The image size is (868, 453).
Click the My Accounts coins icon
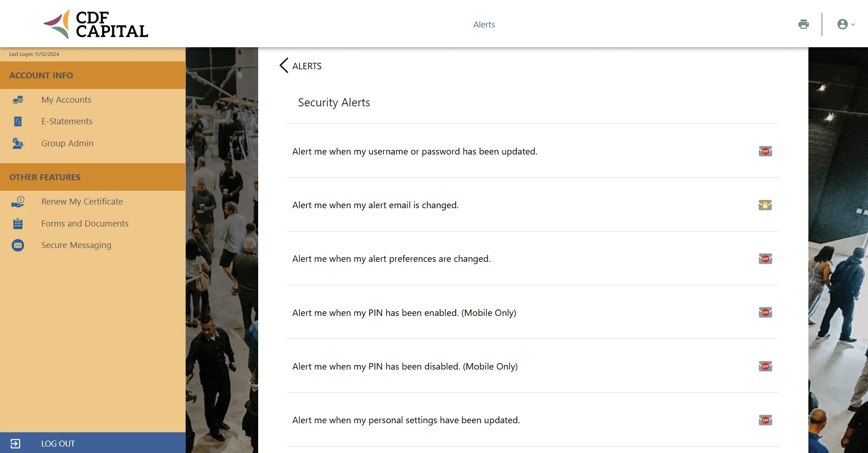18,100
